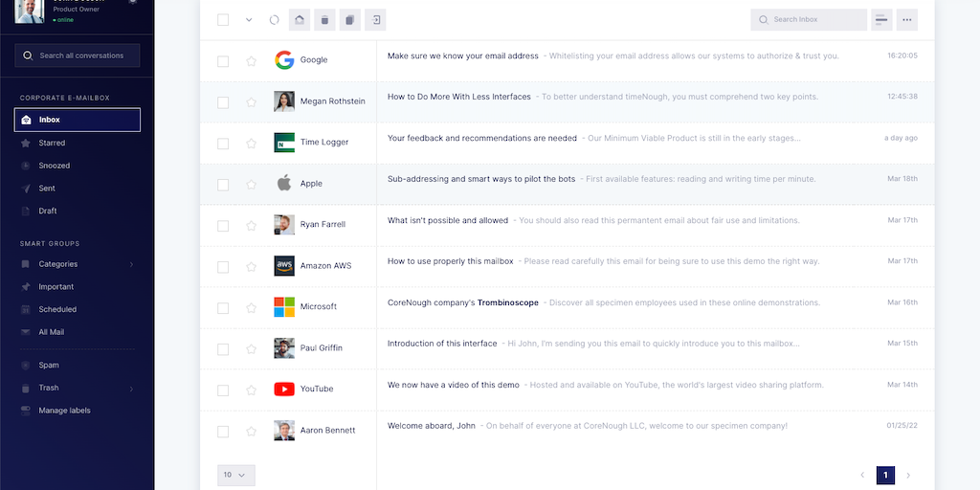980x490 pixels.
Task: Check the Amazon AWS email checkbox
Action: coord(223,267)
